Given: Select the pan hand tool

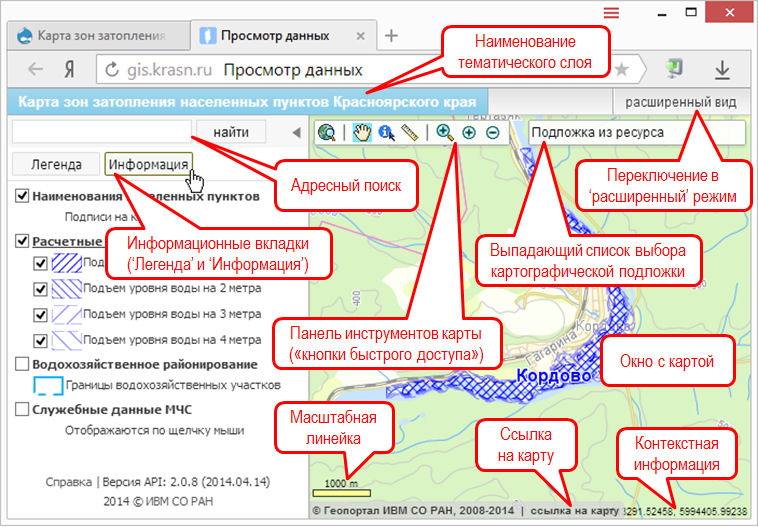Looking at the screenshot, I should pos(364,132).
